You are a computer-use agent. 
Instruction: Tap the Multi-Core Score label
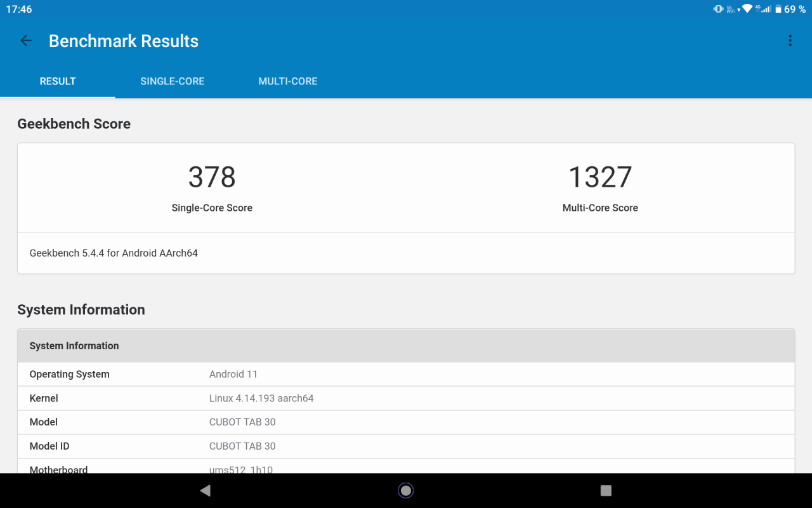(600, 208)
